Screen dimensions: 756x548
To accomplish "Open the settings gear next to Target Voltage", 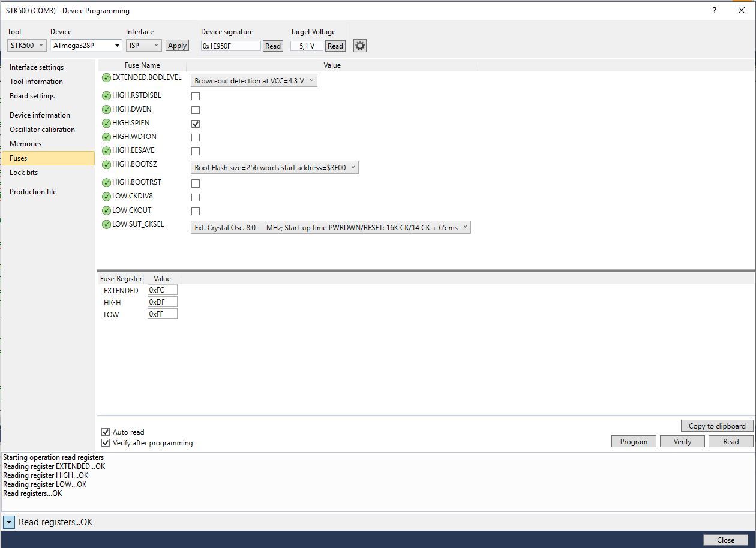I will 359,46.
